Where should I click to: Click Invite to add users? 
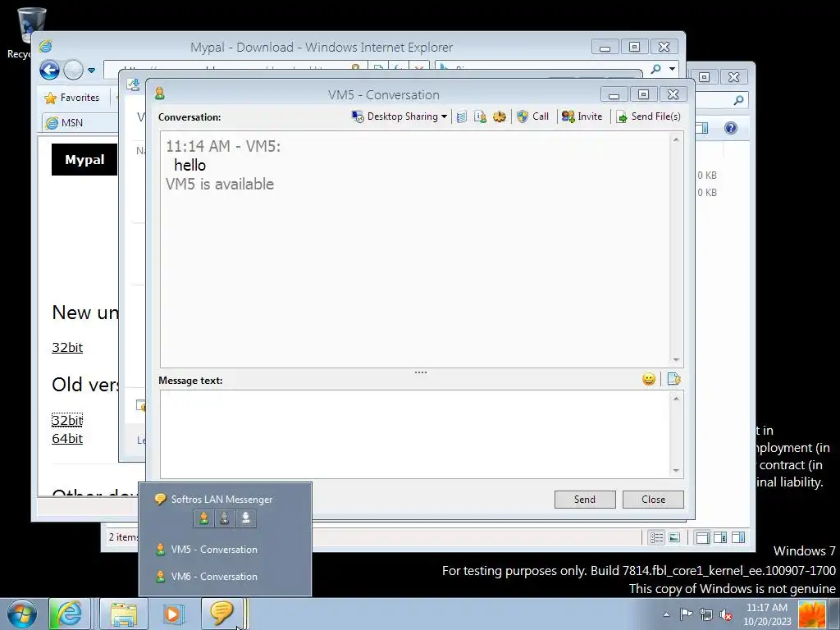[582, 116]
